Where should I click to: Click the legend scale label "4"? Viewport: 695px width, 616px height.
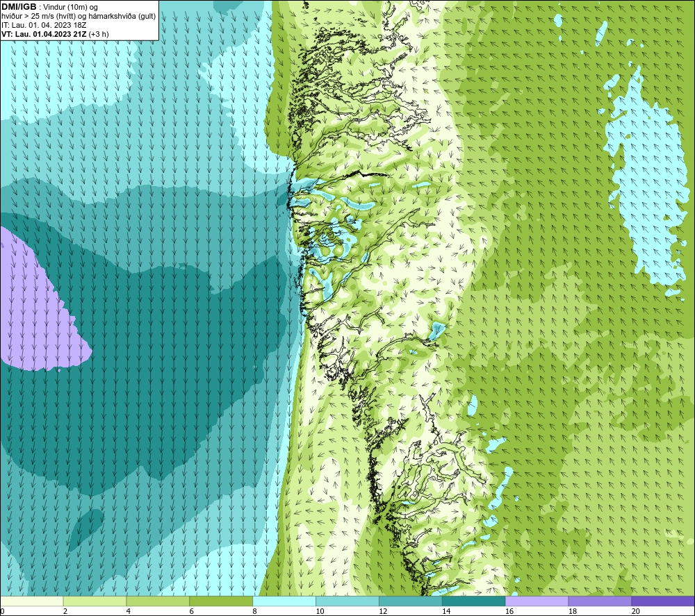[129, 611]
